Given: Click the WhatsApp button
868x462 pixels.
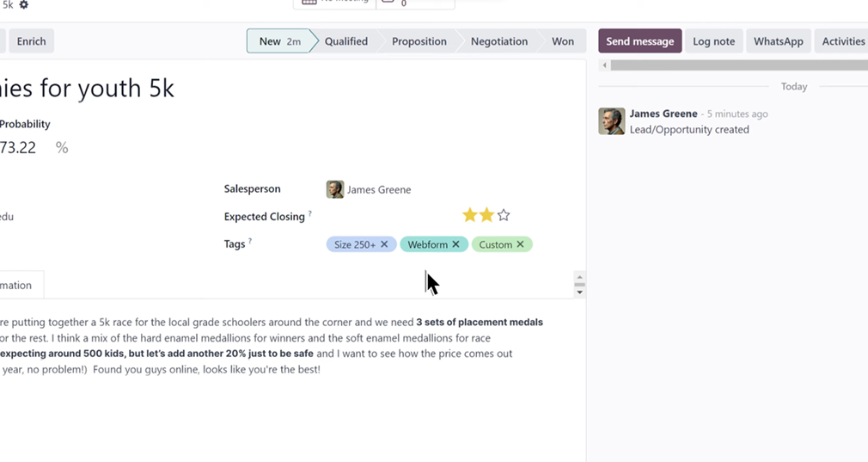Looking at the screenshot, I should tap(778, 41).
